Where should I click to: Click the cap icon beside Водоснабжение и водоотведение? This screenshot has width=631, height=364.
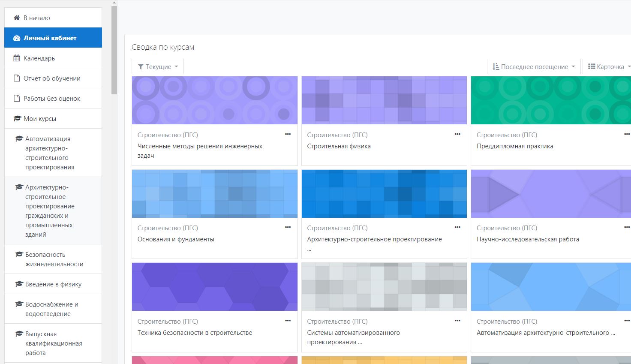19,304
